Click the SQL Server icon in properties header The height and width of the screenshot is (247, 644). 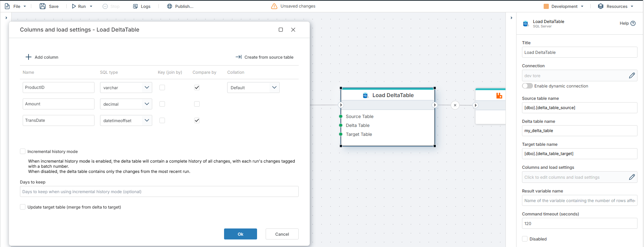pyautogui.click(x=526, y=24)
